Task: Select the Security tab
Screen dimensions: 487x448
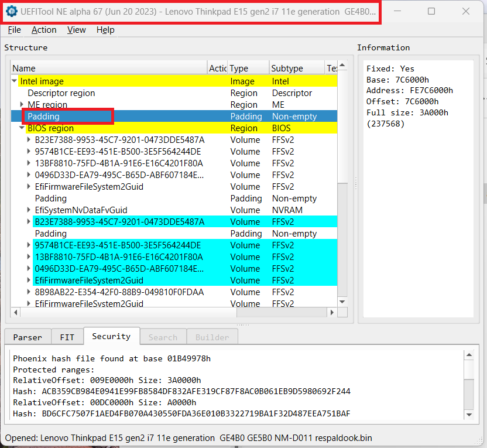Action: [111, 336]
